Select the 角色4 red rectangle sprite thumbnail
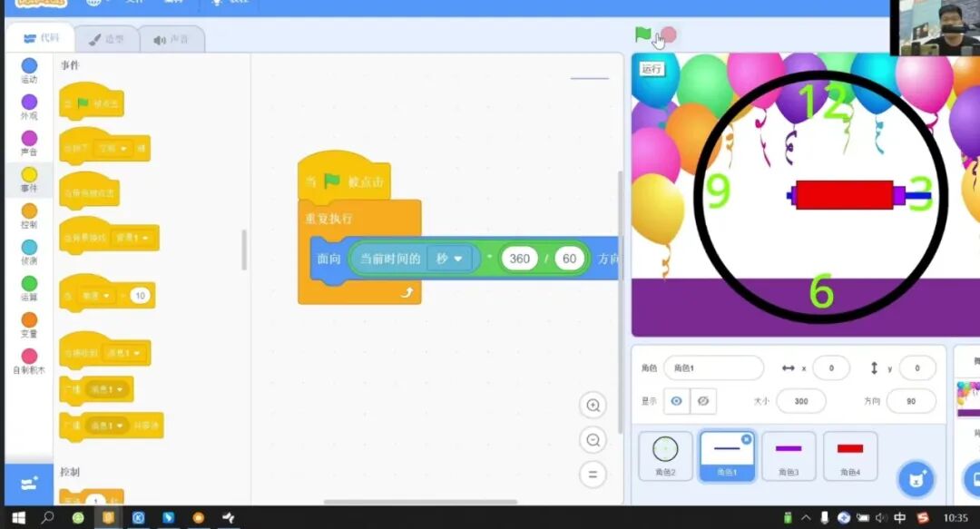The height and width of the screenshot is (529, 980). tap(850, 456)
